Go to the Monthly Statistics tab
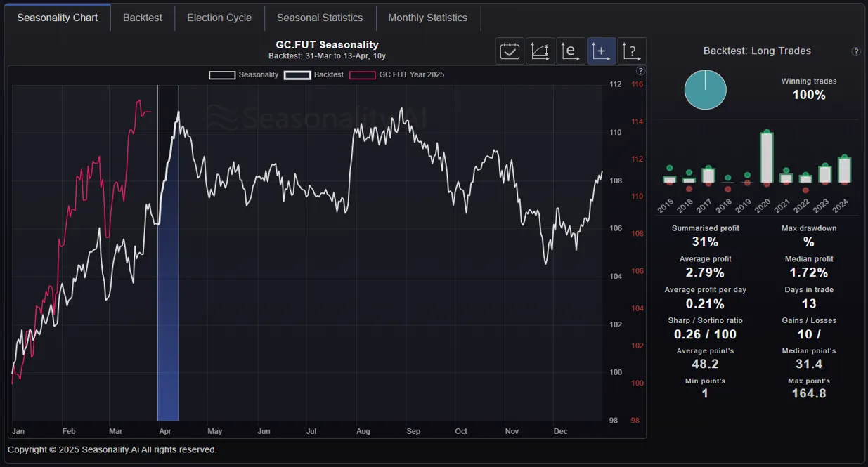This screenshot has height=467, width=868. [427, 18]
